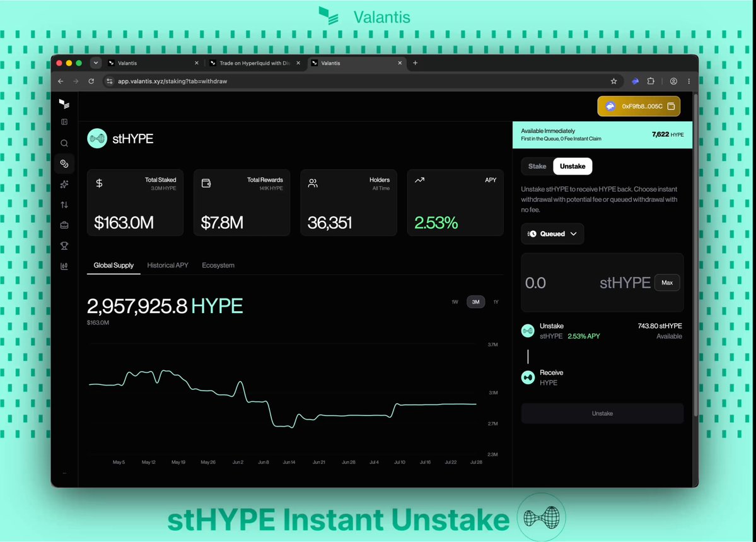Image resolution: width=756 pixels, height=542 pixels.
Task: Close the first Valantis browser tab
Action: point(196,62)
